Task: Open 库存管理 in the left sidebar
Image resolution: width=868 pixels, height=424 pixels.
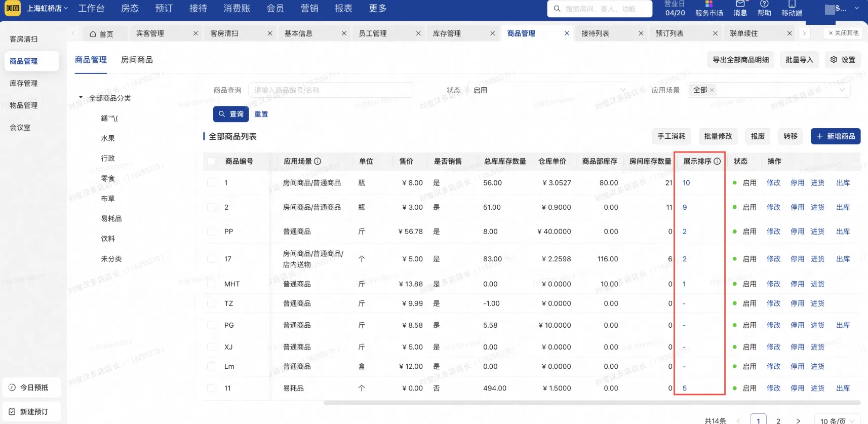Action: click(x=24, y=83)
